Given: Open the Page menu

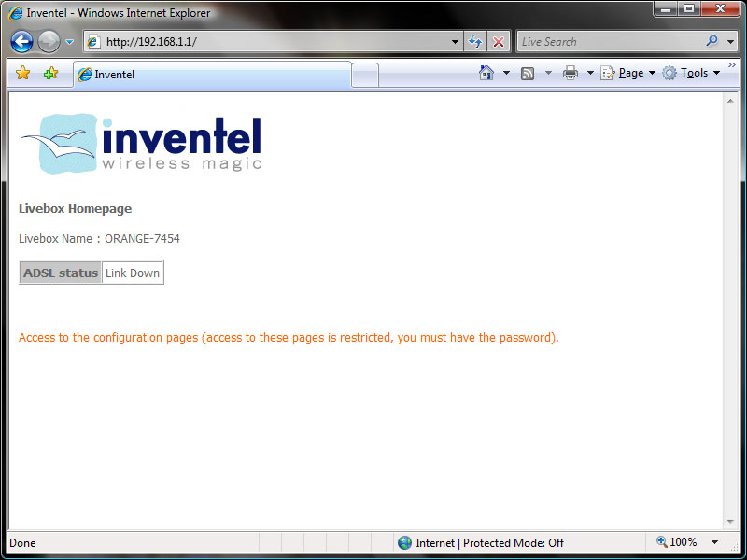Looking at the screenshot, I should click(x=627, y=73).
